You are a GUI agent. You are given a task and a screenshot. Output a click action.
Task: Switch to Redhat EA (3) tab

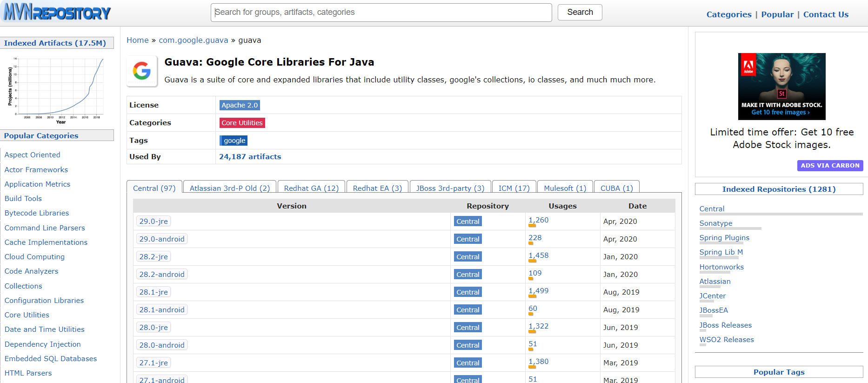(377, 188)
